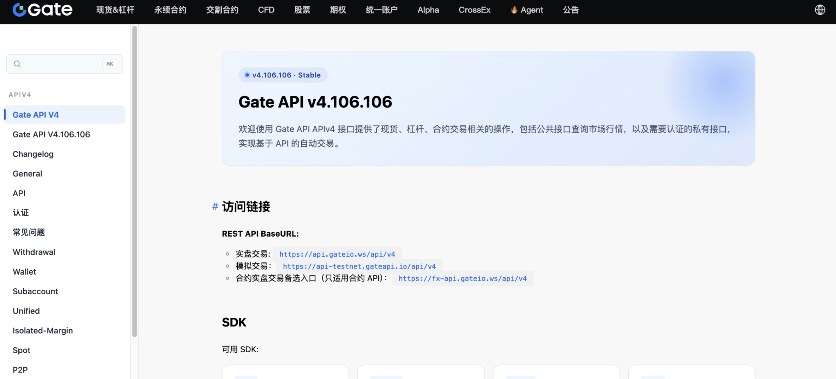Click the https://api.gateio.ws/api/v4 URL

coord(337,254)
